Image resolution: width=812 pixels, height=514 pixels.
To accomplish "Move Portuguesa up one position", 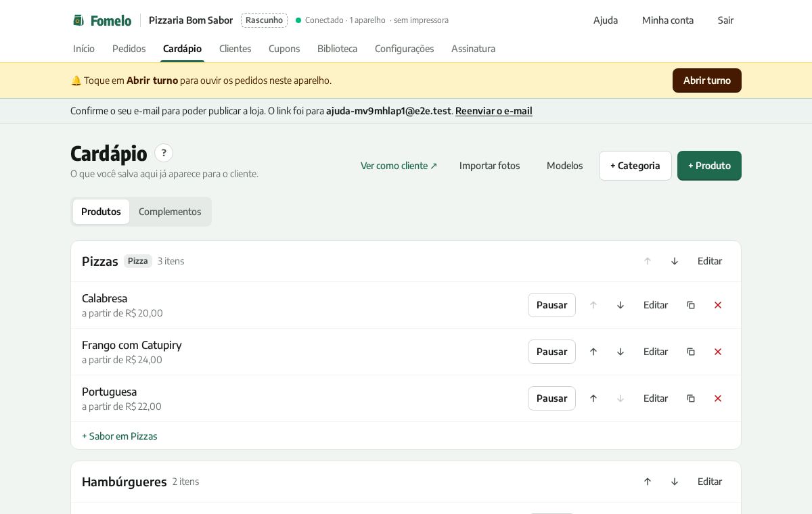I will [x=593, y=398].
